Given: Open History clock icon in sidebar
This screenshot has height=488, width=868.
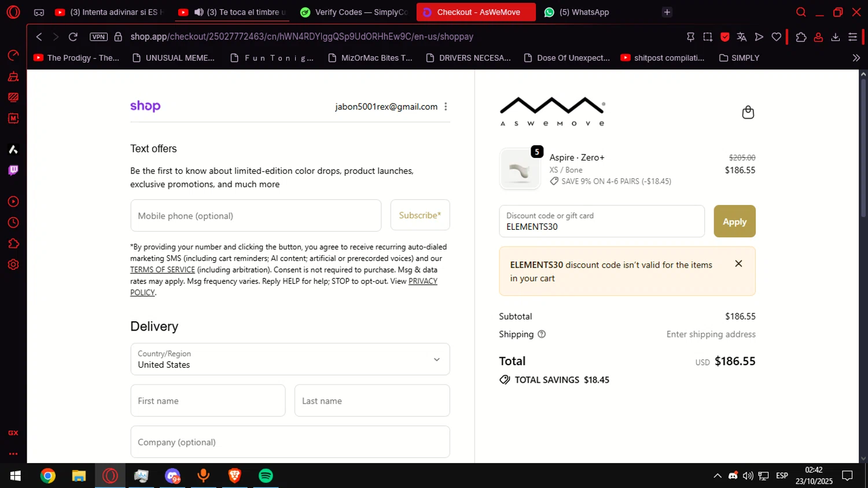Looking at the screenshot, I should (x=13, y=223).
